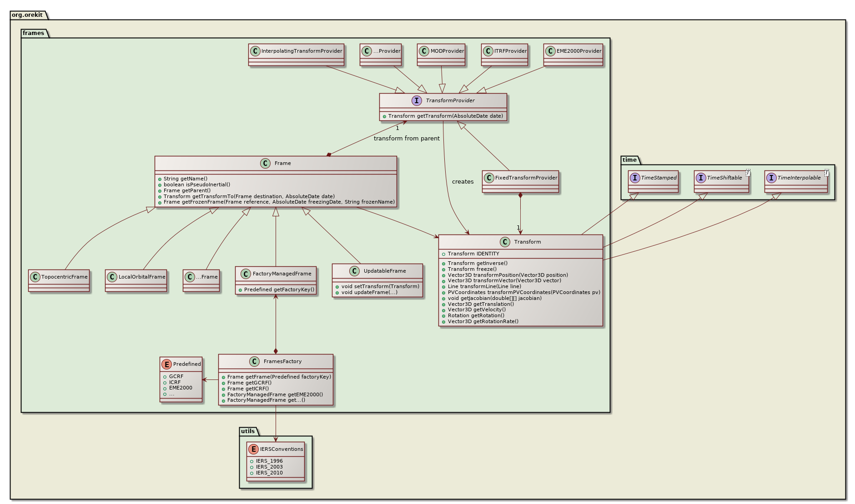Select the interface icon on TimeStamped
Image resolution: width=855 pixels, height=504 pixels.
tap(634, 178)
